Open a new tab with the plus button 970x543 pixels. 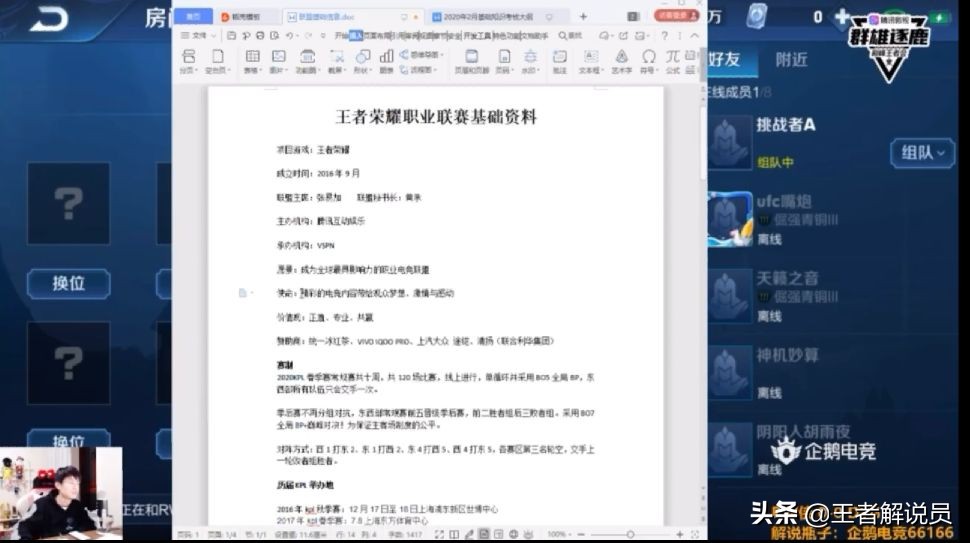pos(583,17)
